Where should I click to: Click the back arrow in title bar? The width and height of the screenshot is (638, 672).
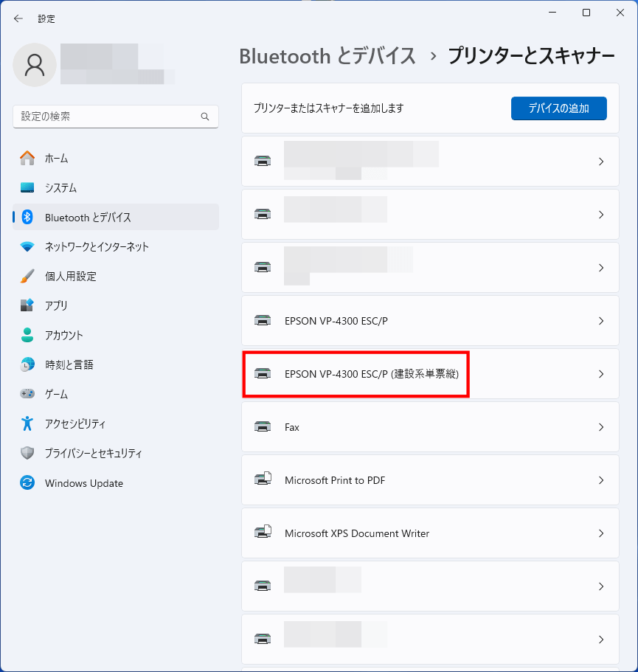18,18
